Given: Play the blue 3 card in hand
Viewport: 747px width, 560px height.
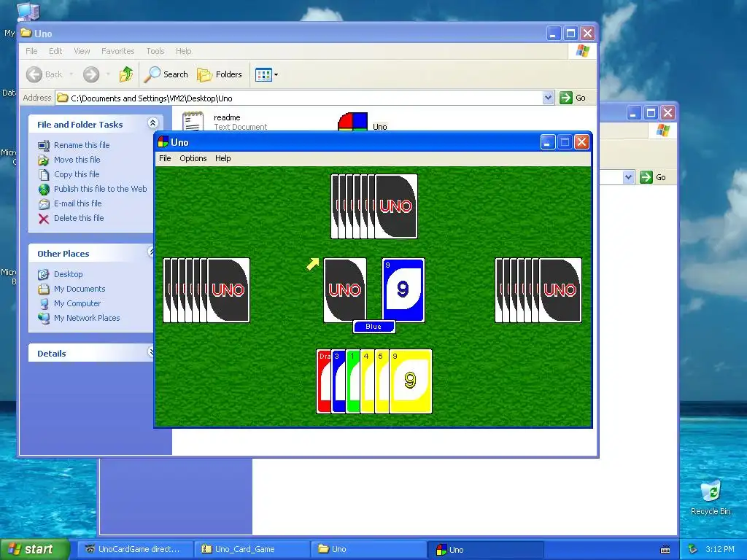Looking at the screenshot, I should tap(338, 381).
